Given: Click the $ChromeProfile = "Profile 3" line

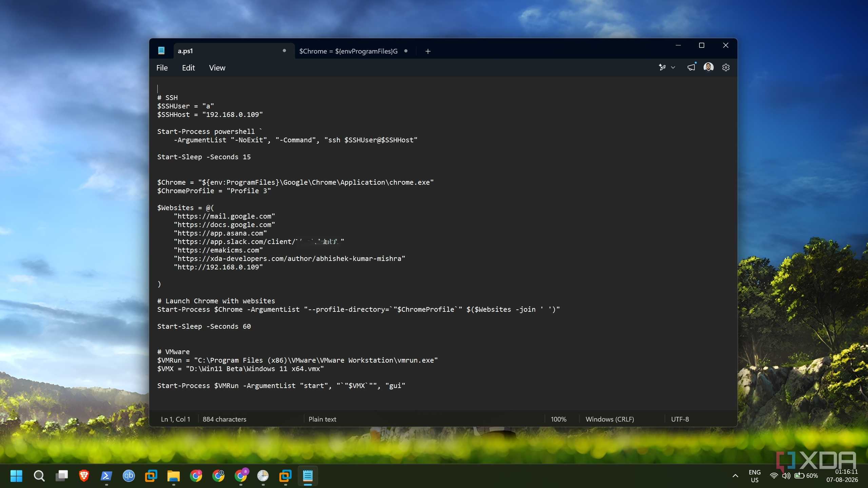Looking at the screenshot, I should [214, 191].
